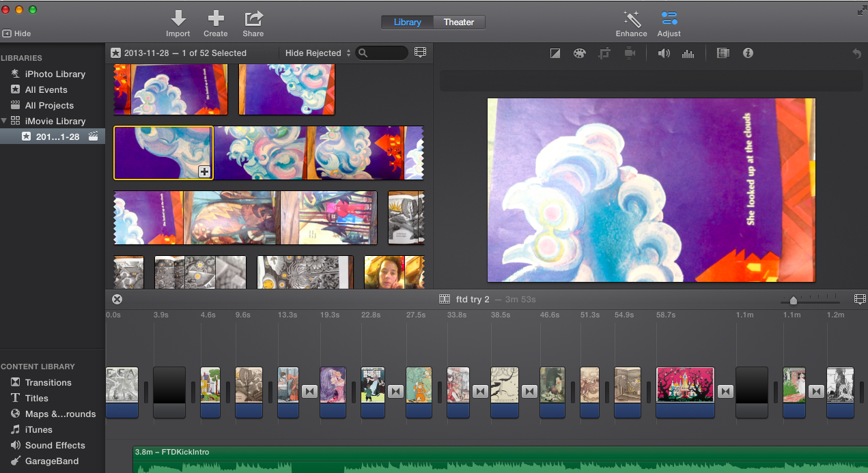Select the transition after the 38.5s clip
This screenshot has width=868, height=473.
tap(530, 391)
